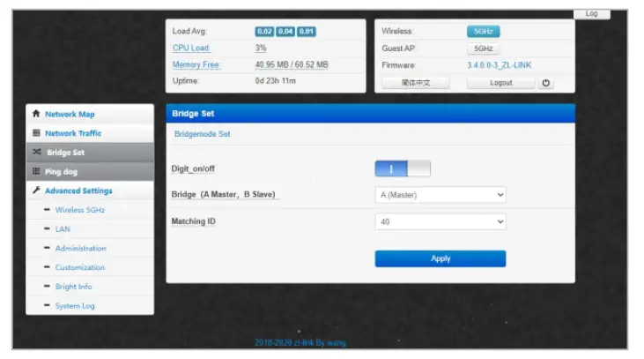644x359 pixels.
Task: Click the firmware version 3.4.0.0-3_ZL-LINK link
Action: [x=499, y=65]
